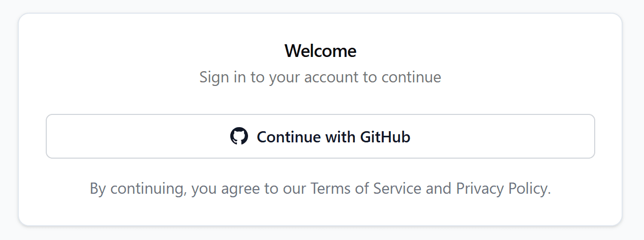Click the word "Policy" in the agreement line
This screenshot has height=240, width=644.
coord(528,189)
